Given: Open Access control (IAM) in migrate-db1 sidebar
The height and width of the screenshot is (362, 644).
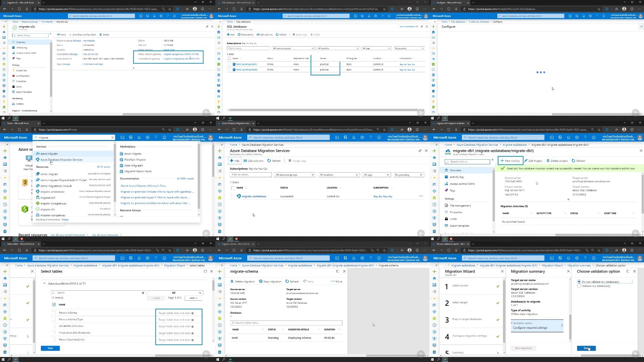Looking at the screenshot, I should point(462,184).
